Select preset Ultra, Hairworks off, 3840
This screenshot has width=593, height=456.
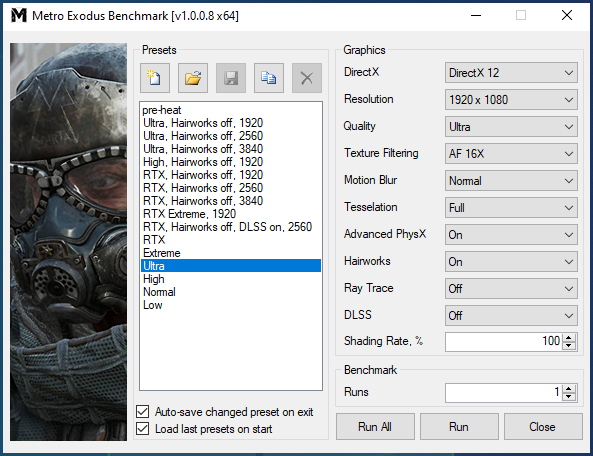pos(231,149)
